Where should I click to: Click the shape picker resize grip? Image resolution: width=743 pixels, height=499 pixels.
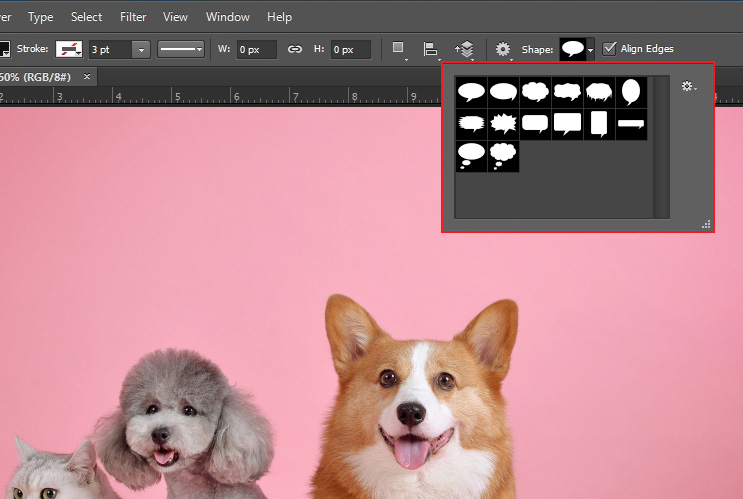[x=706, y=225]
